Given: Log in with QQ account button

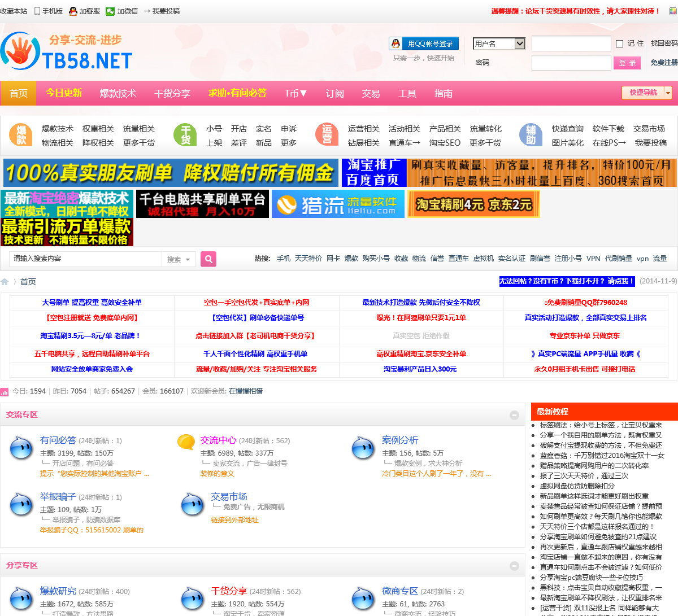Looking at the screenshot, I should coord(424,43).
